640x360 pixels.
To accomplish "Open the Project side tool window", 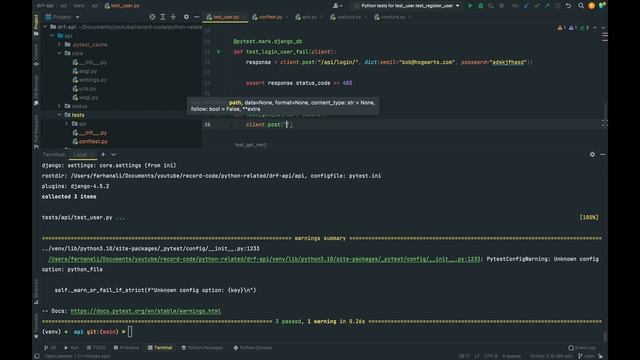I will point(36,24).
